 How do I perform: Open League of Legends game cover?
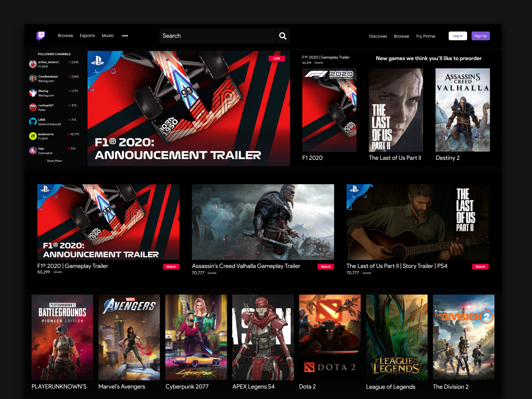397,337
